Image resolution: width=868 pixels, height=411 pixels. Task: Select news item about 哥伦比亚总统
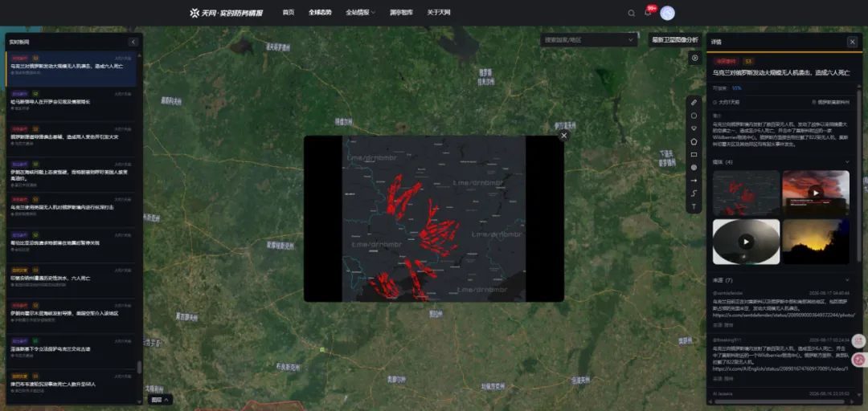pyautogui.click(x=71, y=246)
